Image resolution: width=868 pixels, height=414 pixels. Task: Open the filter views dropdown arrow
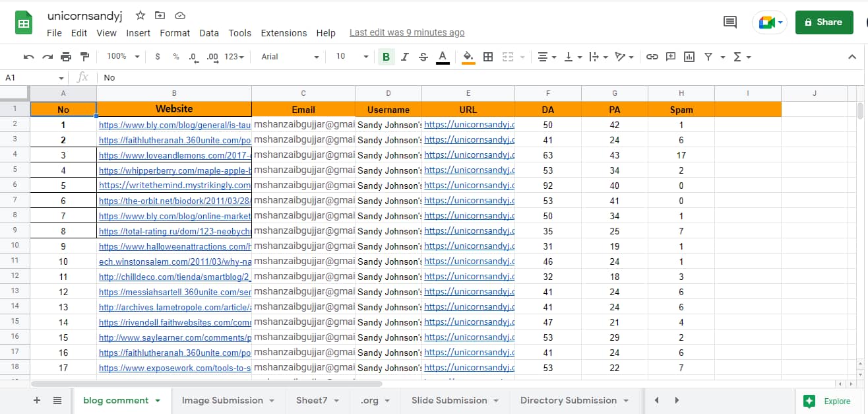(723, 57)
